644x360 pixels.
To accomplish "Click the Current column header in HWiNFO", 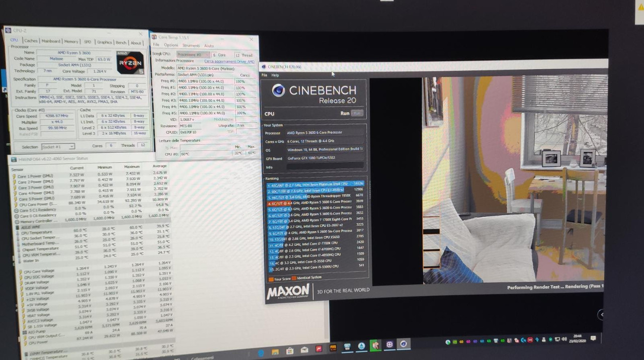I will point(77,168).
